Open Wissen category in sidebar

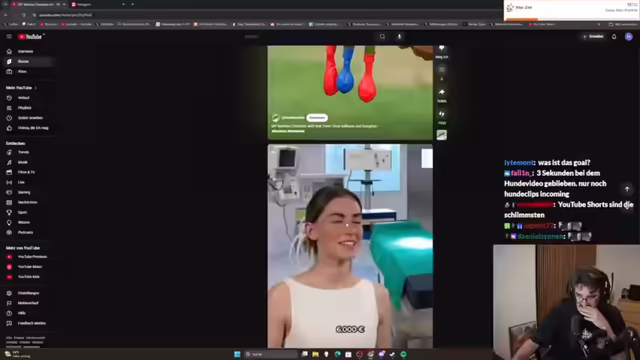(x=27, y=222)
